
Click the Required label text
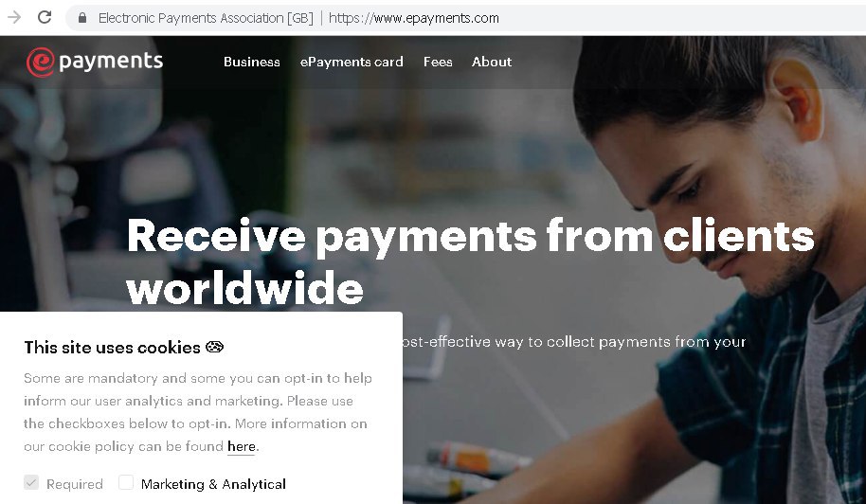[75, 484]
